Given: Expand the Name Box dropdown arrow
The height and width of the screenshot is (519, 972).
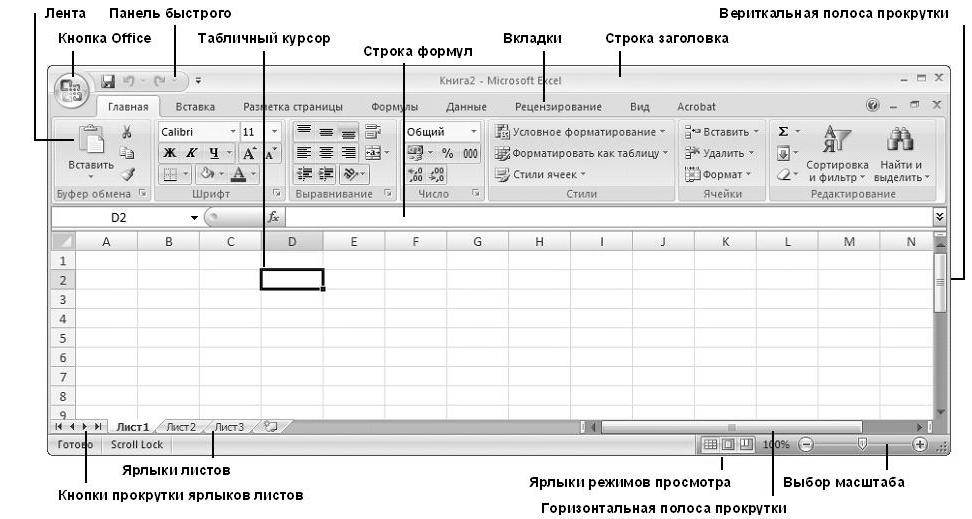Looking at the screenshot, I should click(195, 218).
